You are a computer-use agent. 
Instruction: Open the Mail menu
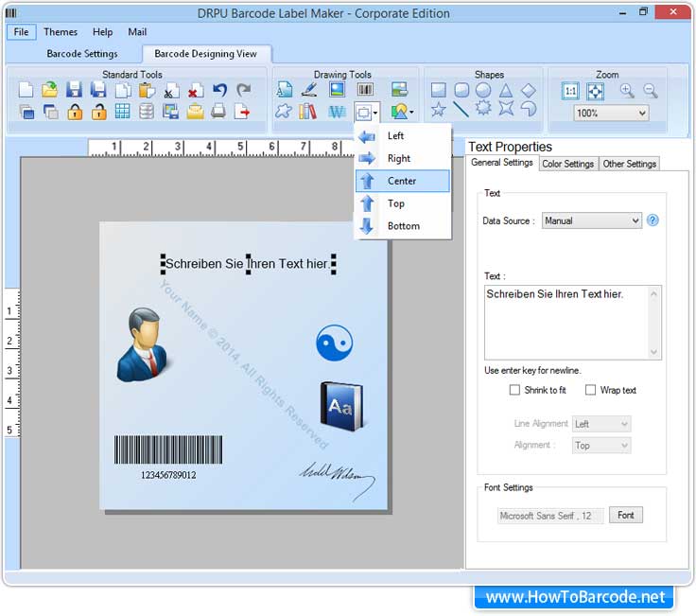(137, 32)
